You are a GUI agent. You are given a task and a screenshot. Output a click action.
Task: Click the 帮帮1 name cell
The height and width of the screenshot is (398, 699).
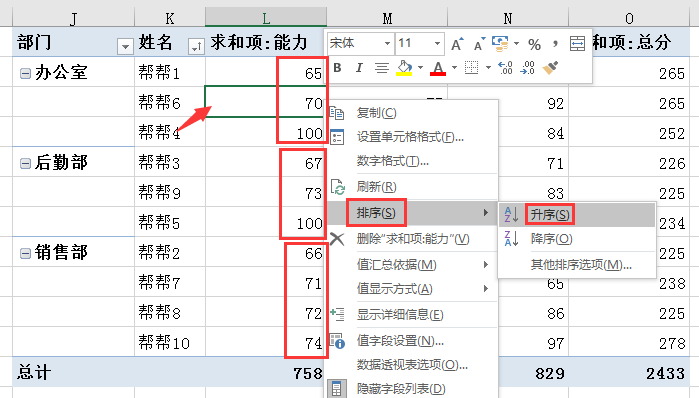pos(169,72)
